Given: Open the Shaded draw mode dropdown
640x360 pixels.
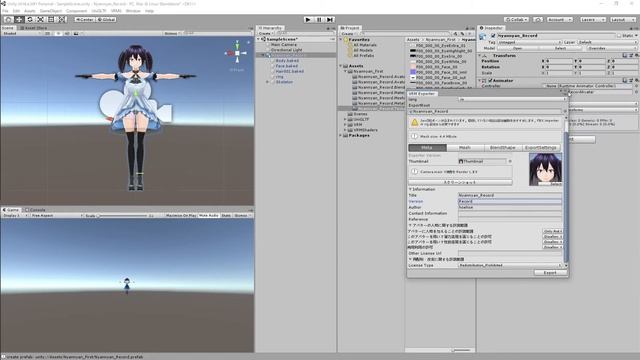Looking at the screenshot, I should pyautogui.click(x=21, y=33).
